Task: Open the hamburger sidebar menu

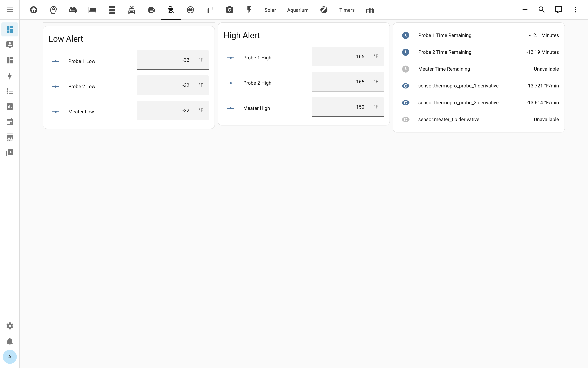Action: [x=10, y=10]
